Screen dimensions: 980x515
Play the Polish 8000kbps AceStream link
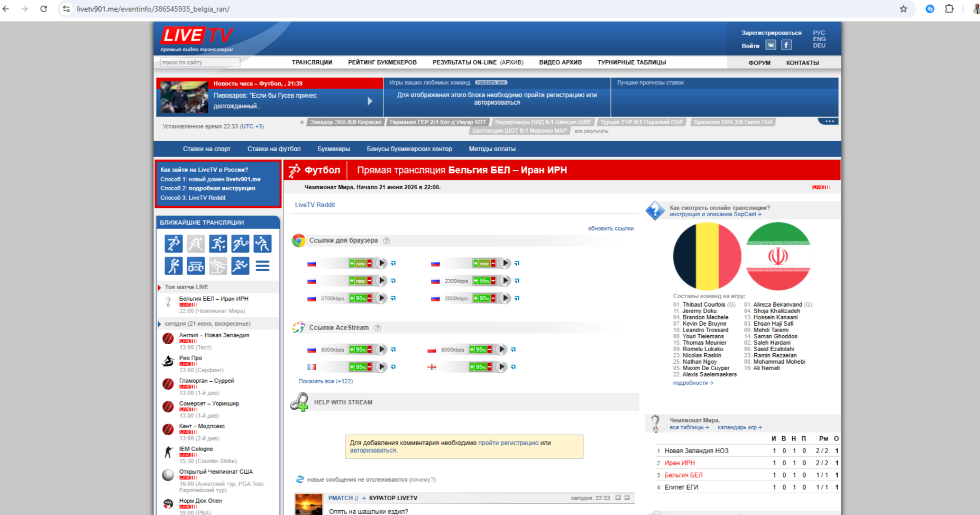501,350
